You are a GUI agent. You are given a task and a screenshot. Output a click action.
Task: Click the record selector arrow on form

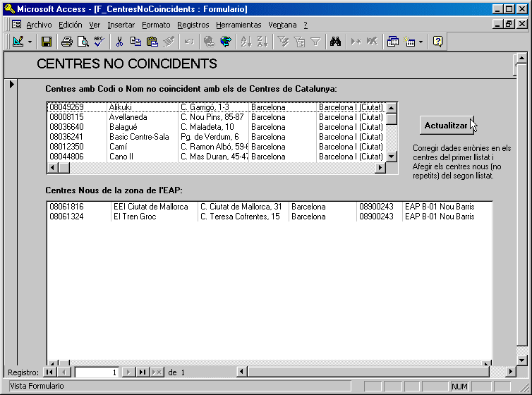click(x=12, y=84)
